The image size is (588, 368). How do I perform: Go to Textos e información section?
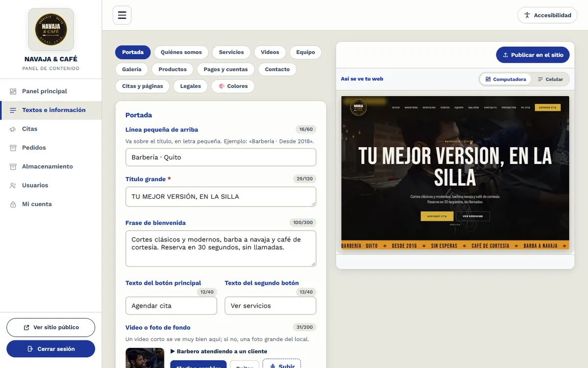pyautogui.click(x=51, y=110)
